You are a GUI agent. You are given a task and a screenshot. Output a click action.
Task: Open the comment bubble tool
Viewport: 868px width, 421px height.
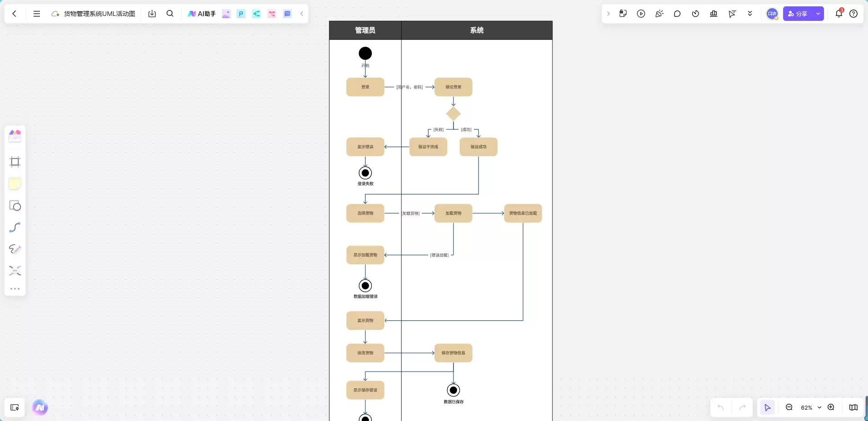coord(677,14)
